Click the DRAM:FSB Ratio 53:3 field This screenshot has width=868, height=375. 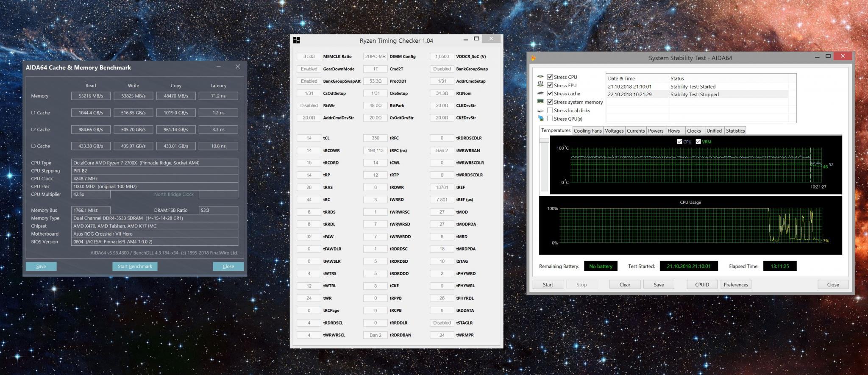pos(218,210)
